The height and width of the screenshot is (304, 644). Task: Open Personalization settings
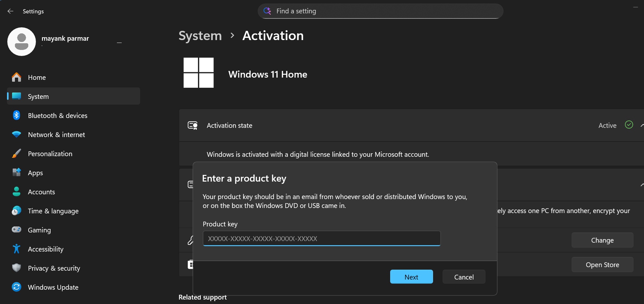pyautogui.click(x=73, y=154)
